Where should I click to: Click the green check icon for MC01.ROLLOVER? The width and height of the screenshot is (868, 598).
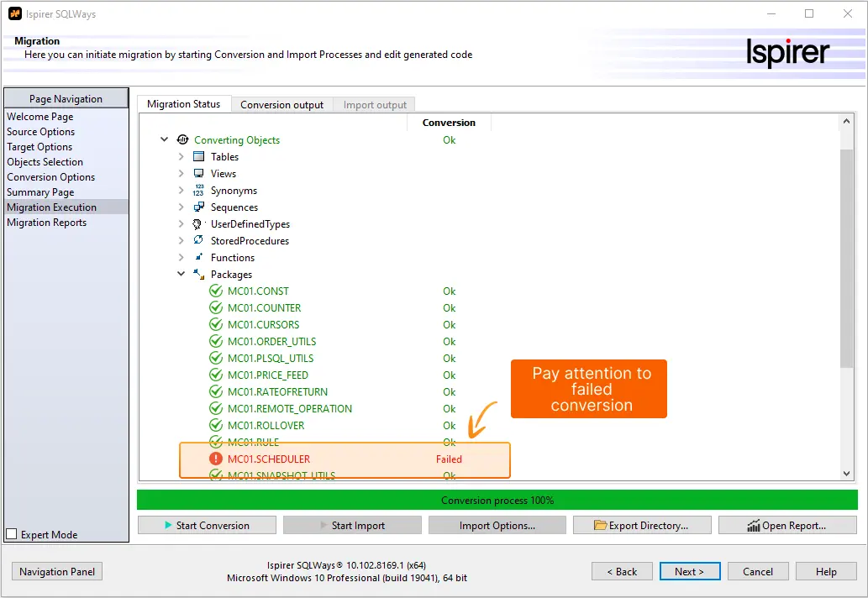216,426
